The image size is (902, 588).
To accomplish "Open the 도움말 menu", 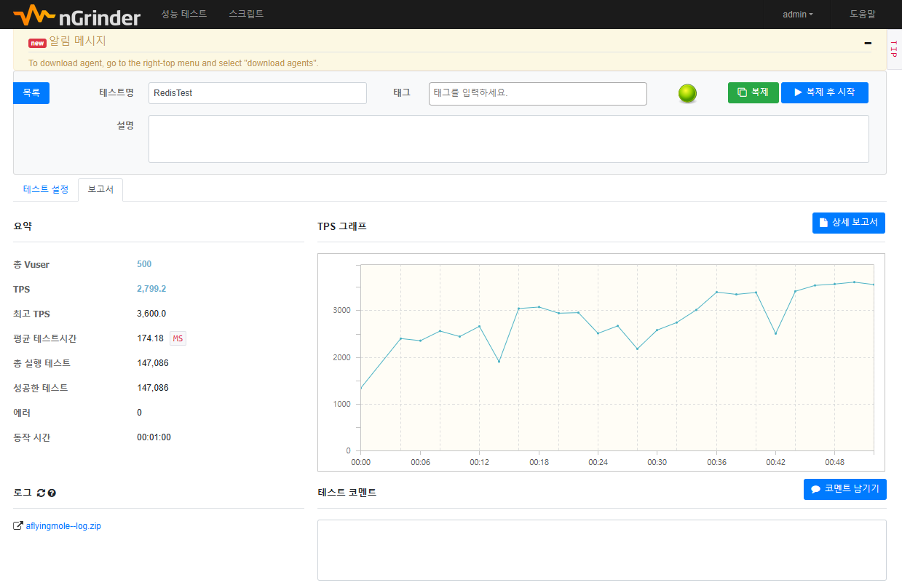I will [863, 15].
